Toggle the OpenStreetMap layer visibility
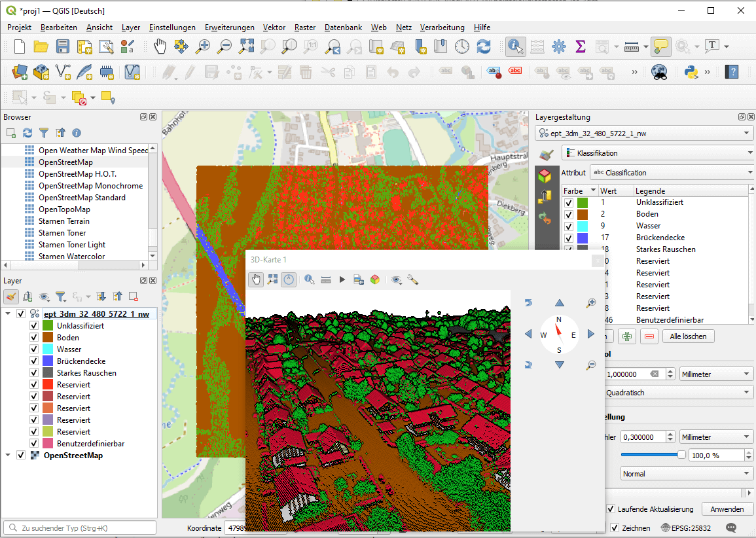This screenshot has width=756, height=538. click(21, 456)
